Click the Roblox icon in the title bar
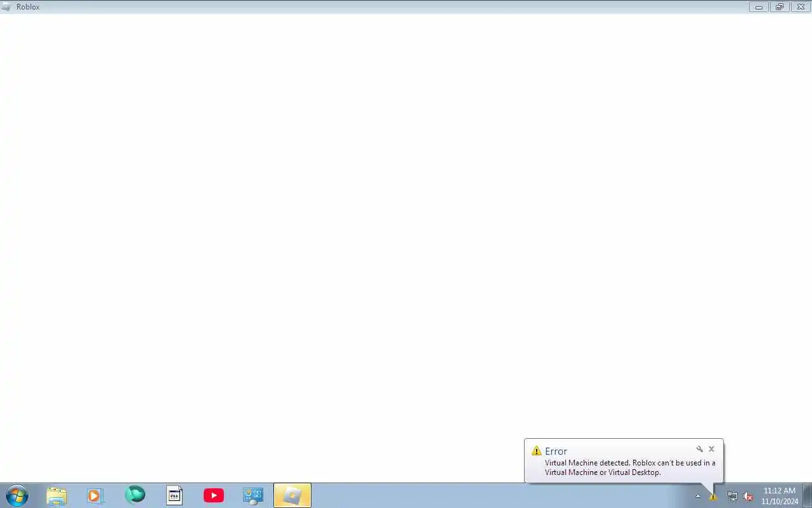Screen dimensions: 812x508 [x=6, y=7]
